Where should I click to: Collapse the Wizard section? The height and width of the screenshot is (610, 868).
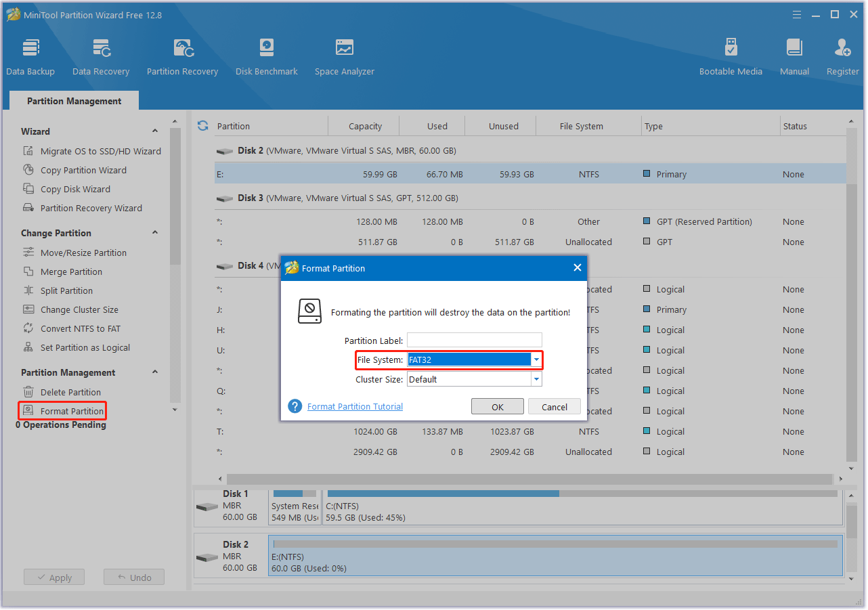click(x=155, y=131)
